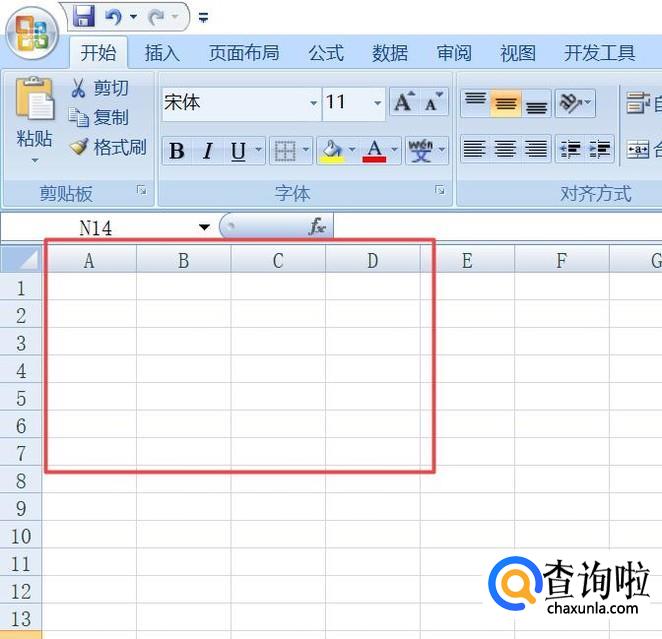Image resolution: width=662 pixels, height=639 pixels.
Task: Click inside the formula bar
Action: click(x=497, y=227)
